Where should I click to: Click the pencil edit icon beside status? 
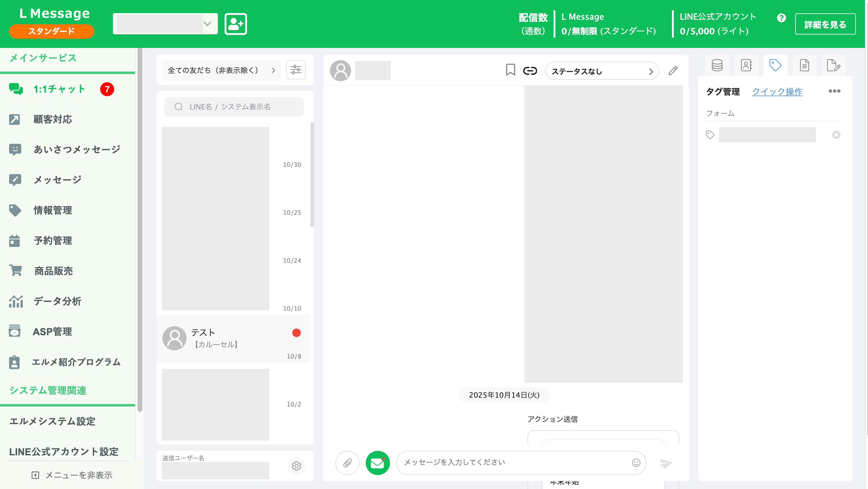click(673, 71)
